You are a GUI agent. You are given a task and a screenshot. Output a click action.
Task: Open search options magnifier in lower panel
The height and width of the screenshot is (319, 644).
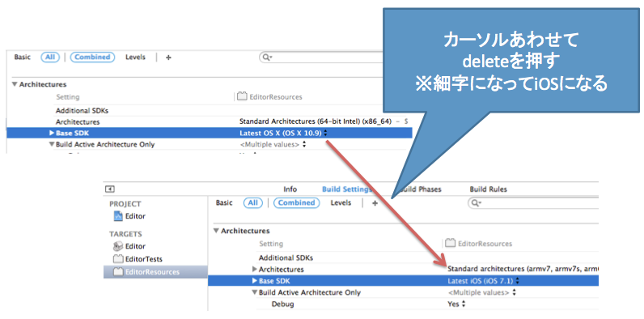point(477,203)
